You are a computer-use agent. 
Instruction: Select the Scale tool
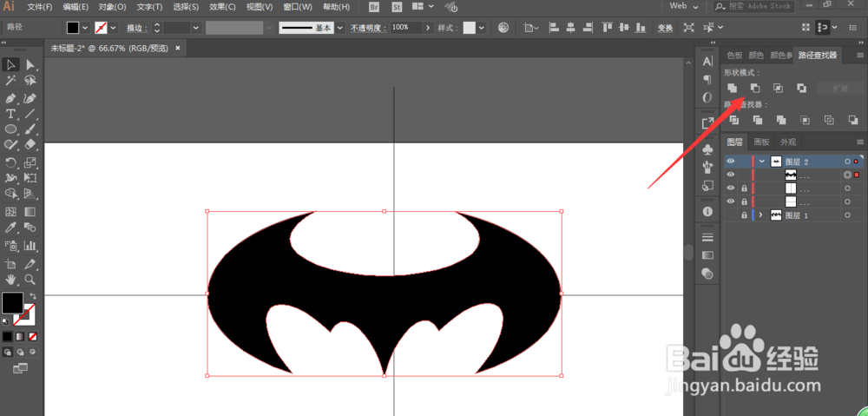coord(30,162)
